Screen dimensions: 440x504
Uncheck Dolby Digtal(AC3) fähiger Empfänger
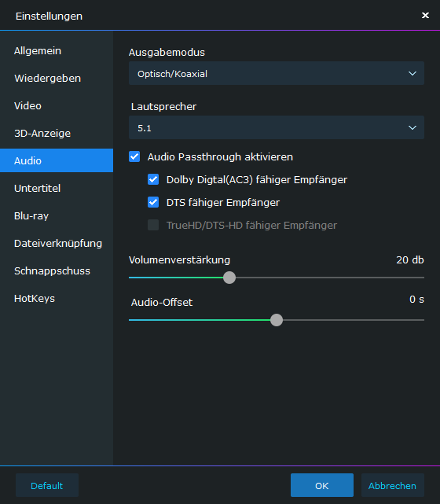(153, 179)
